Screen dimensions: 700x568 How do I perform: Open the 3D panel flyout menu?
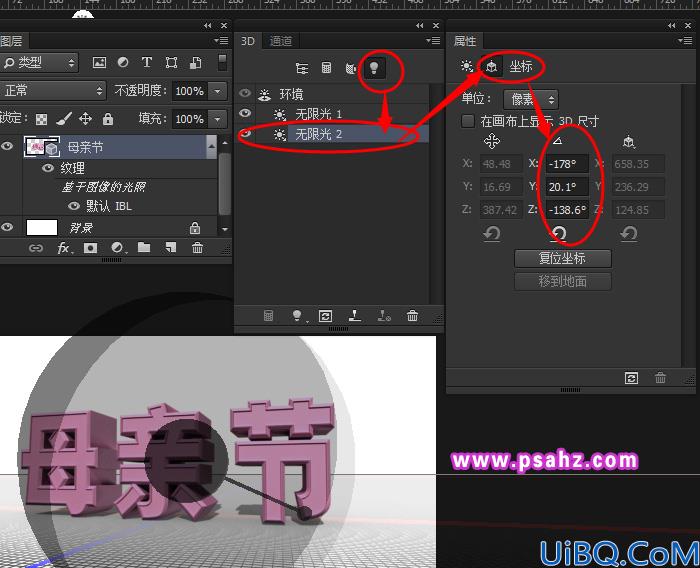pos(433,41)
